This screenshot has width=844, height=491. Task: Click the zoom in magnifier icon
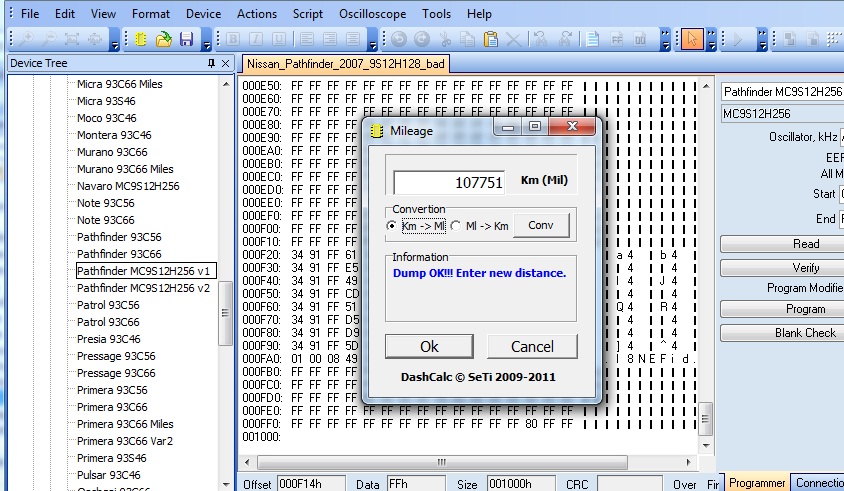pos(26,39)
